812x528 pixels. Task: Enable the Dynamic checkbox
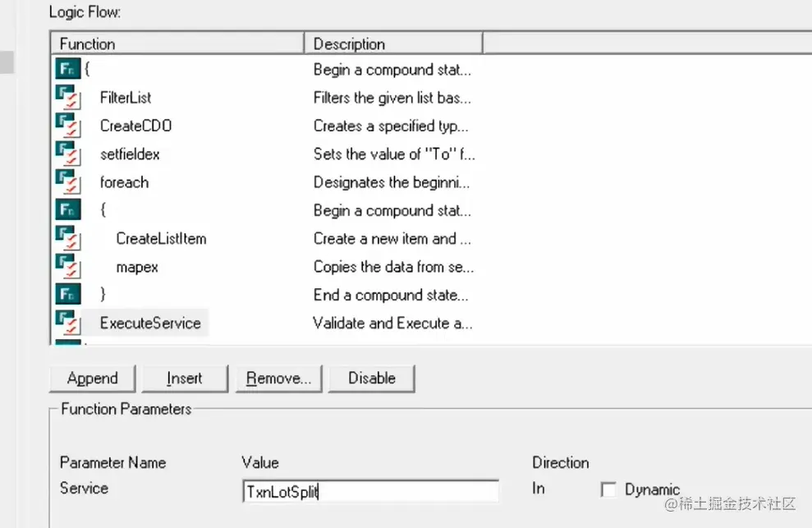click(608, 489)
